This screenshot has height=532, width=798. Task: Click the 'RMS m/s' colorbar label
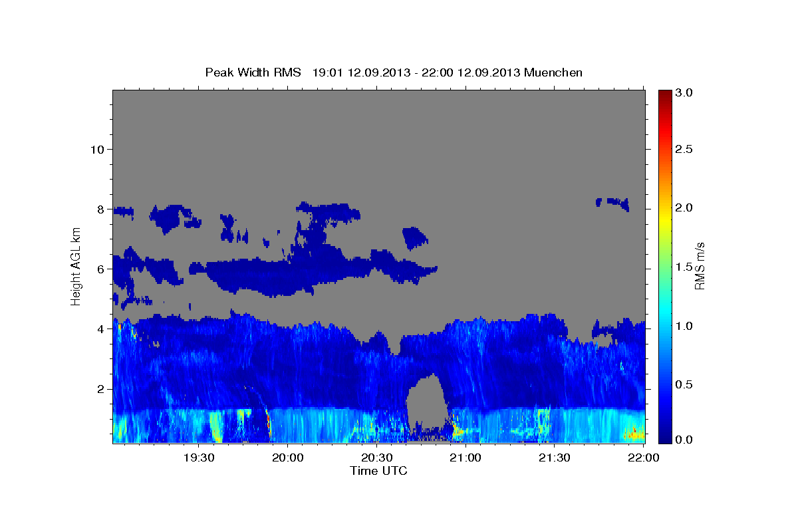click(x=700, y=266)
